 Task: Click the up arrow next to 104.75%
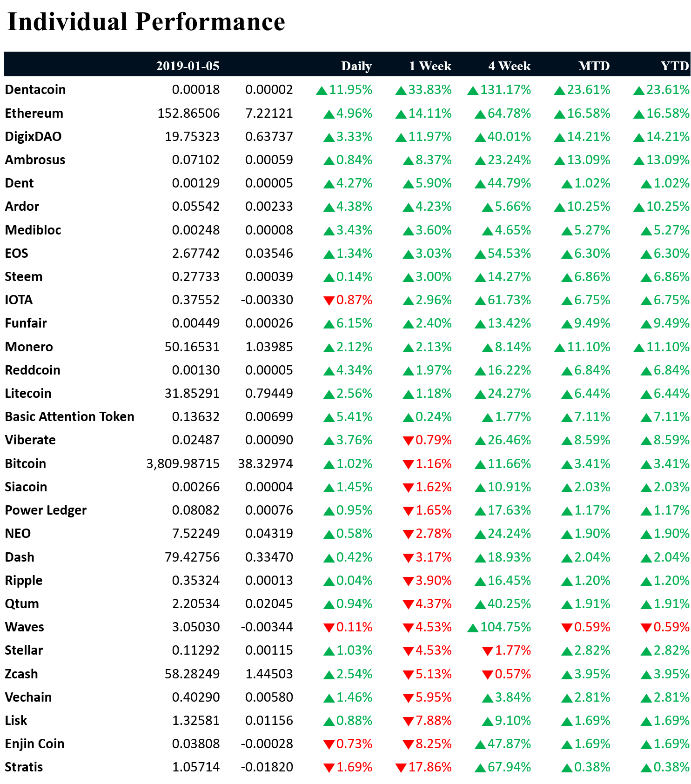pos(473,628)
